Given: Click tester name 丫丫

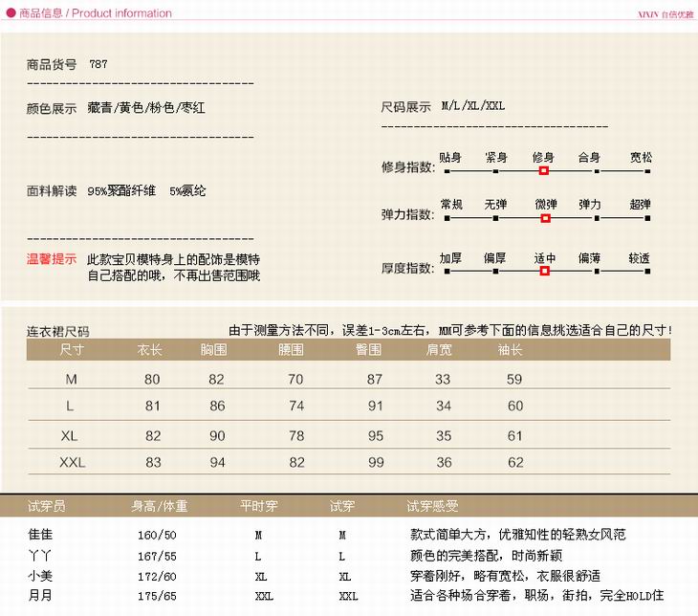Looking at the screenshot, I should point(39,556).
